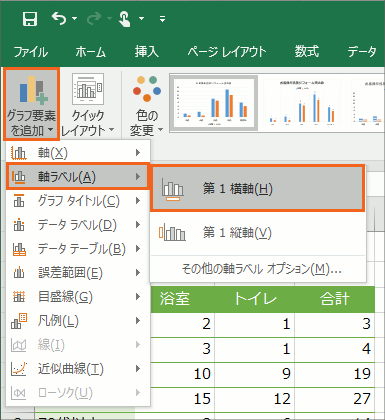Open その他の軸ラベル オプション(M)...
Viewport: 385px width, 420px height.
(x=261, y=269)
